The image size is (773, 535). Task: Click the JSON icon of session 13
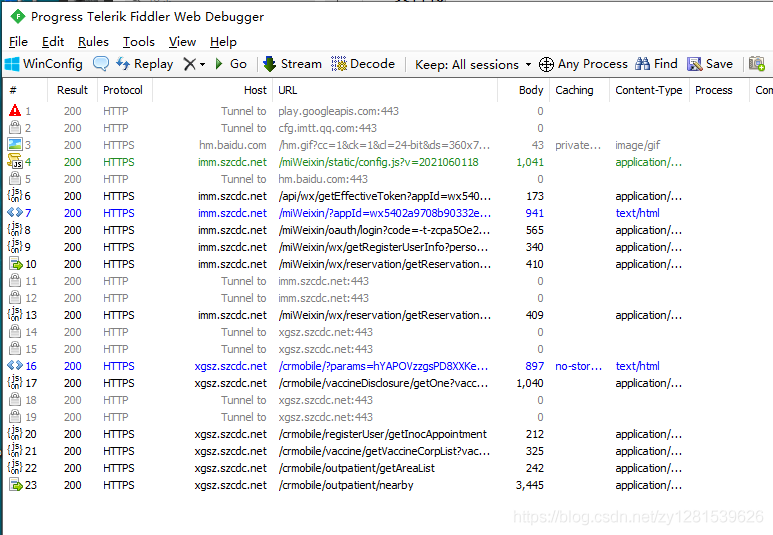coord(15,314)
